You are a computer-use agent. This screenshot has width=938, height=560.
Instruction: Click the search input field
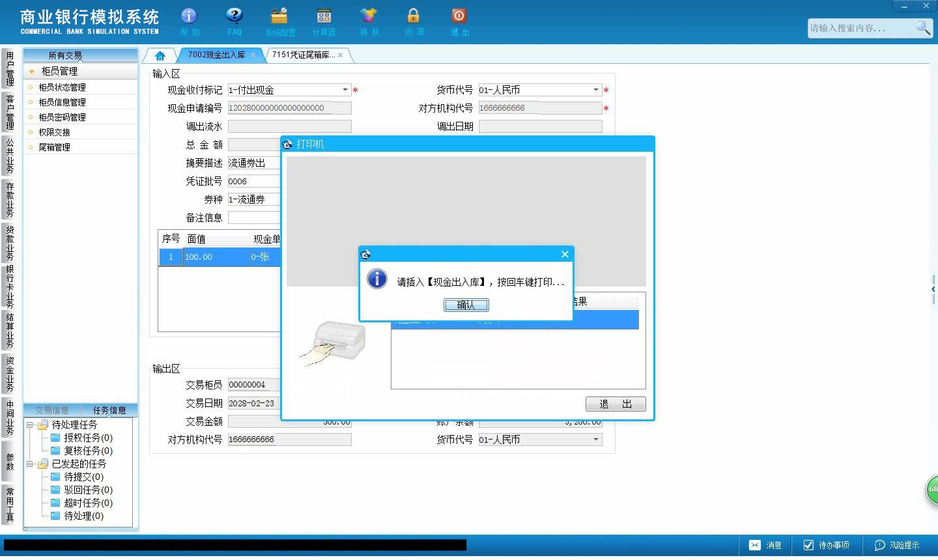click(x=861, y=28)
